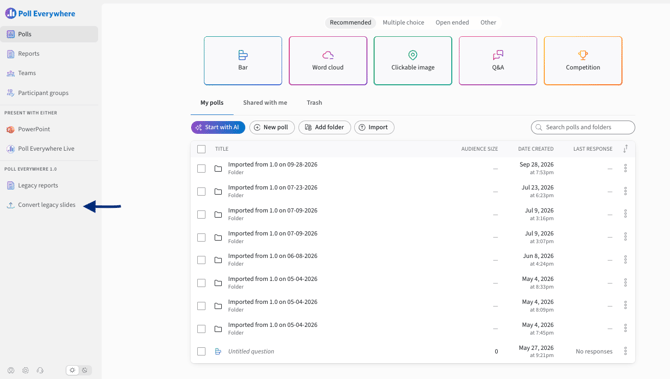670x379 pixels.
Task: Switch to light mode sun toggle
Action: pyautogui.click(x=72, y=370)
